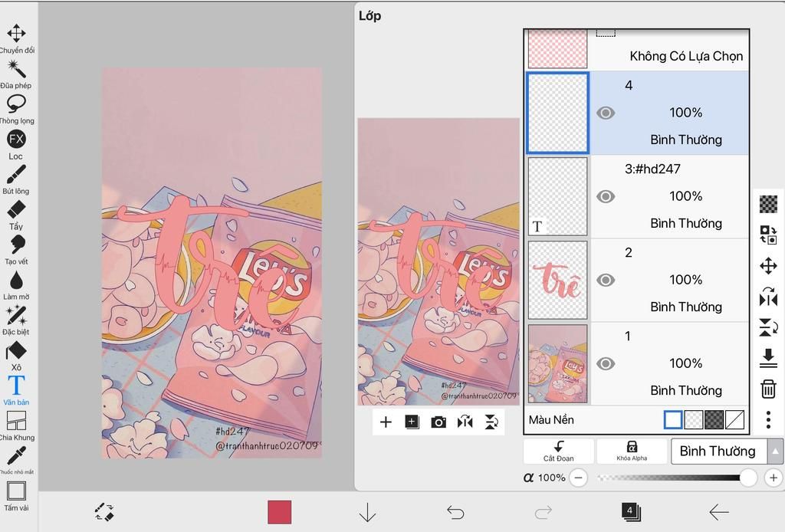
Task: Select the Tấm vải canvas tool
Action: 16,497
